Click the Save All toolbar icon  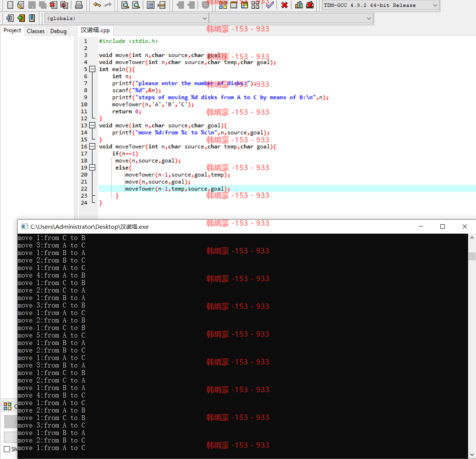[43, 5]
